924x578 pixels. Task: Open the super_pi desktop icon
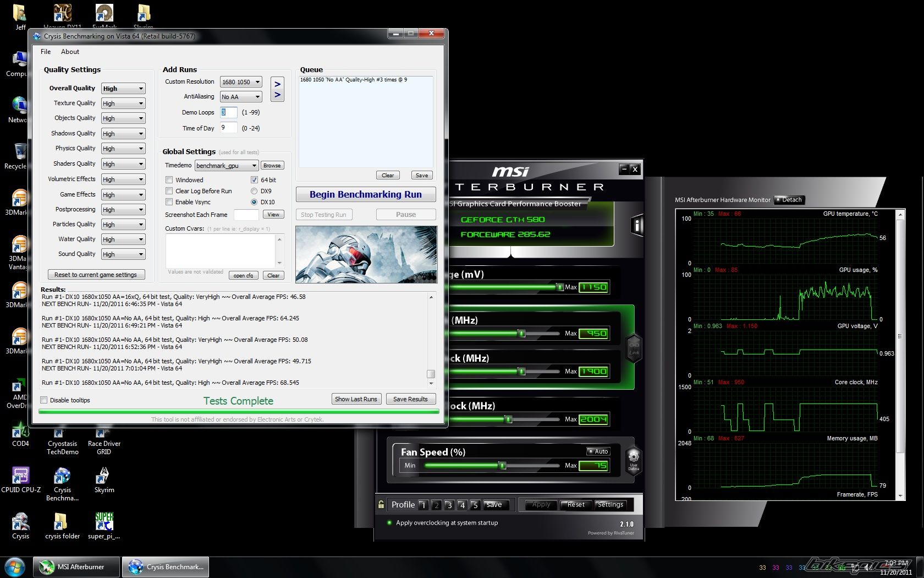pos(104,526)
